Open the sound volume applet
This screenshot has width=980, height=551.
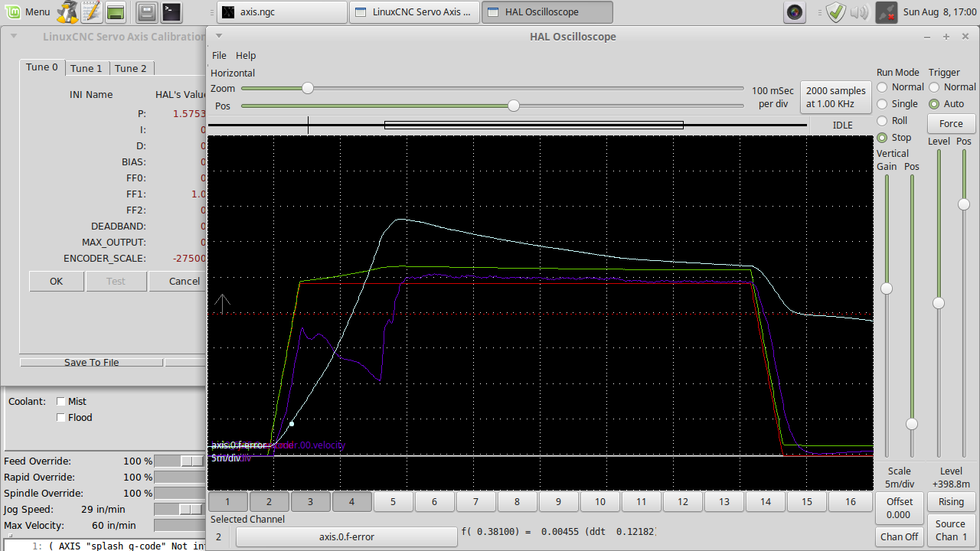pos(859,11)
